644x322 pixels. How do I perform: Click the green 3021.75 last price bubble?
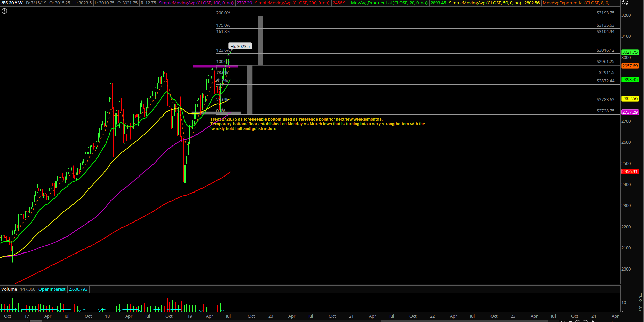coord(630,52)
